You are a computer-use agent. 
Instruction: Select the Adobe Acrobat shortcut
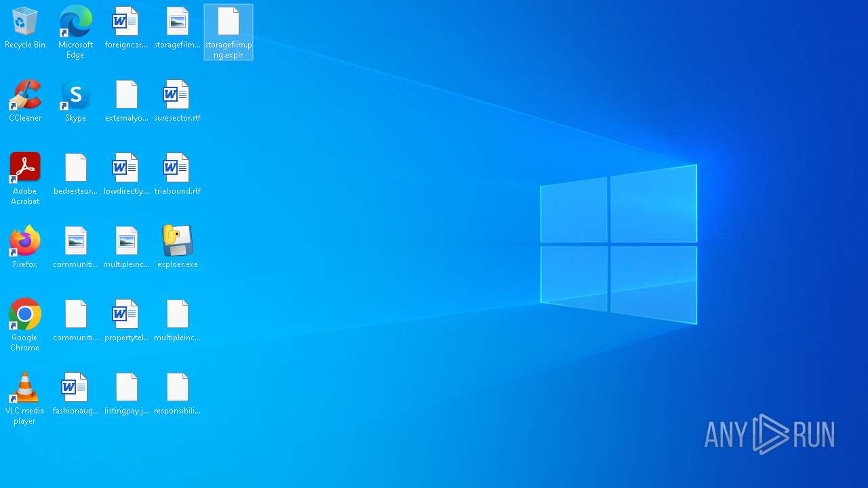[x=25, y=178]
